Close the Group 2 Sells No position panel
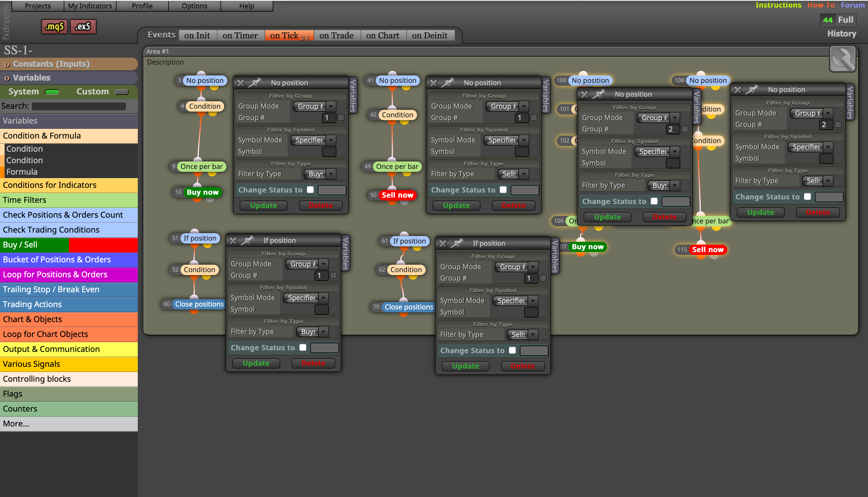This screenshot has height=497, width=868. click(738, 90)
